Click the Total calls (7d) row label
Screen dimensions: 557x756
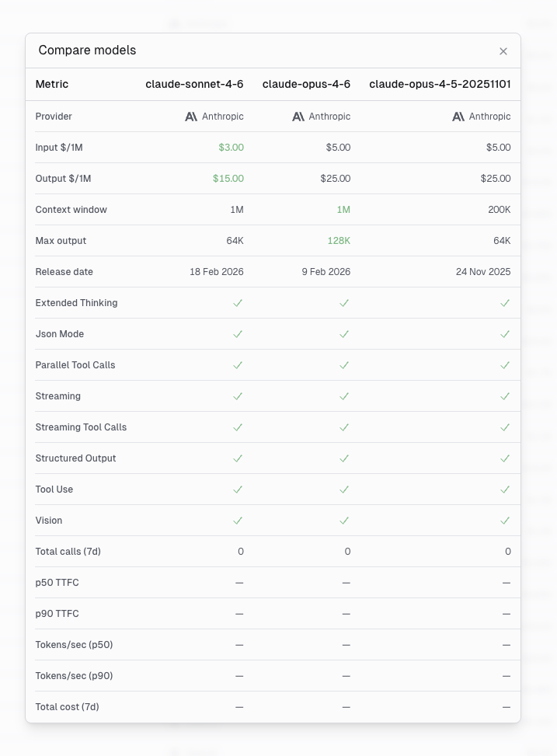pyautogui.click(x=68, y=552)
